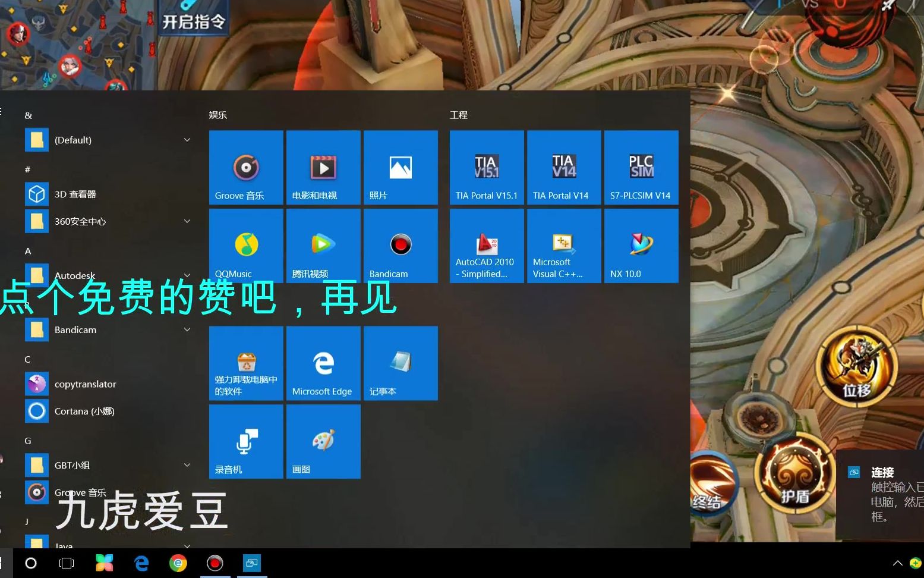924x578 pixels.
Task: Tap the 位移 skill button in game
Action: click(x=856, y=367)
